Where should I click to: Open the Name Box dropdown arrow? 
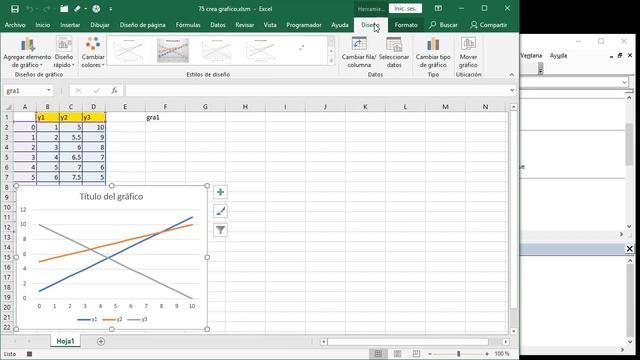[49, 91]
